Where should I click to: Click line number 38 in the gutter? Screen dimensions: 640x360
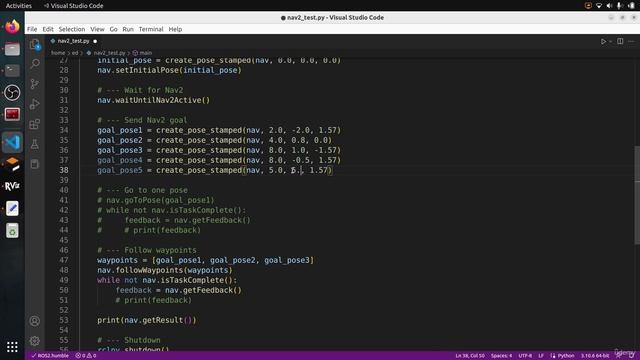tap(64, 170)
